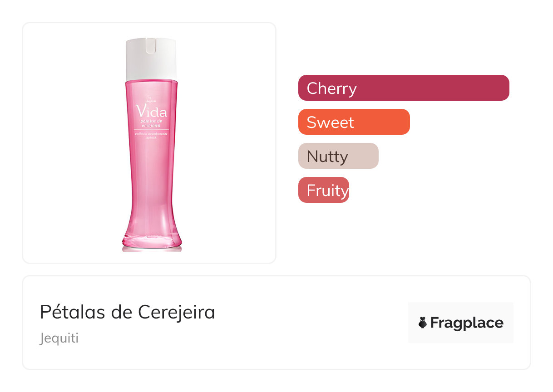
Task: Open the Pétalas de Cerejeira perfume title
Action: click(x=128, y=312)
